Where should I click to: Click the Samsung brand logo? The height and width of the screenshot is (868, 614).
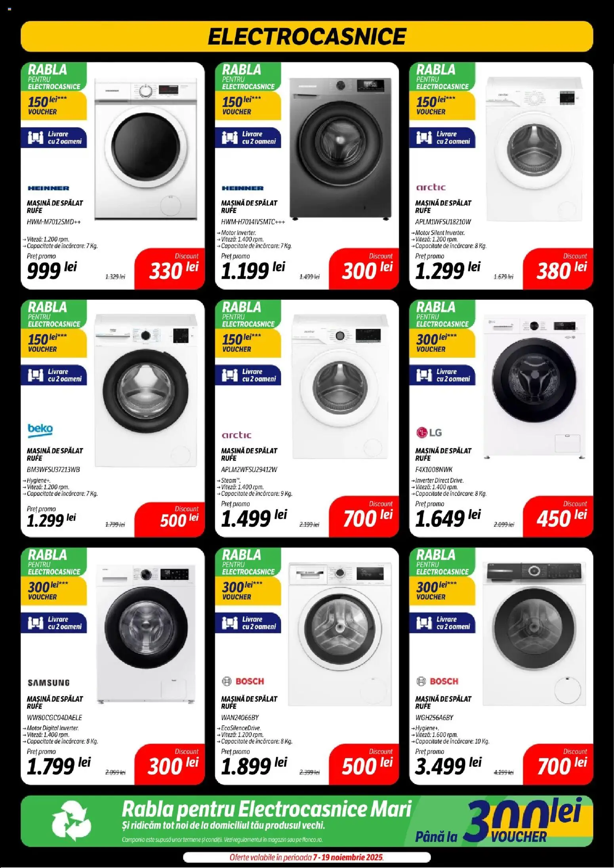pyautogui.click(x=49, y=683)
